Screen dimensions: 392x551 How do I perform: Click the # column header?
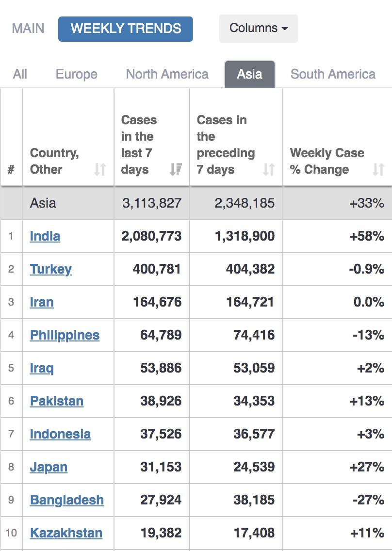coord(11,169)
